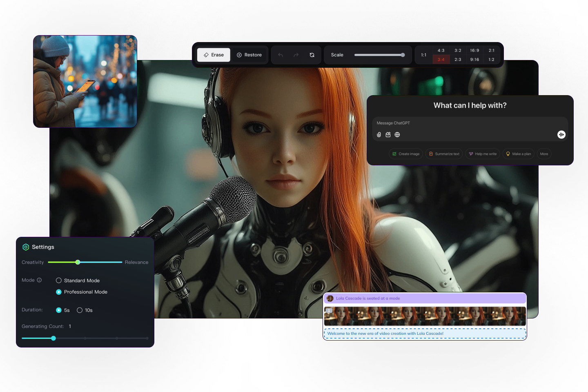
Task: Open the Mode info icon
Action: tap(40, 280)
